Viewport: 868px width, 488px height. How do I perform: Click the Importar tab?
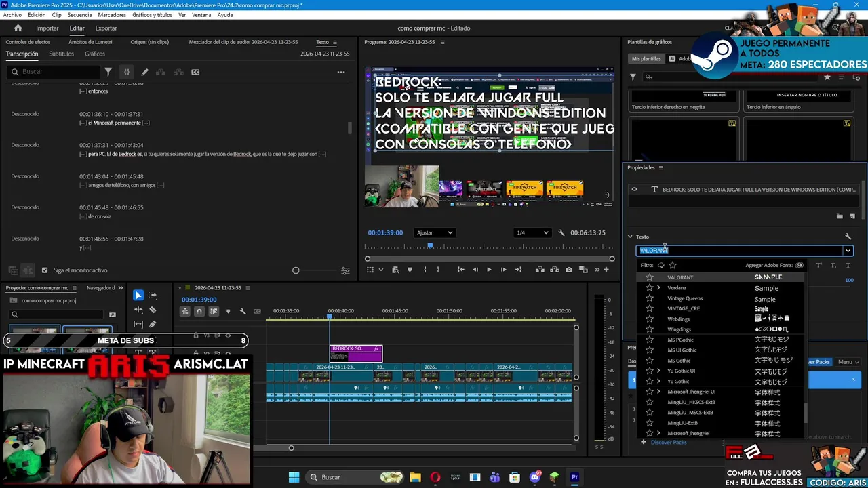coord(47,28)
